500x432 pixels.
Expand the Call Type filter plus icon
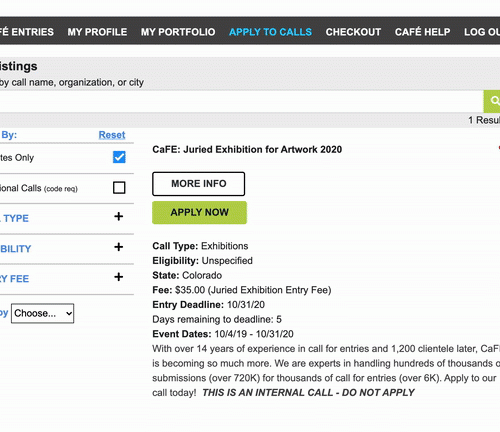[x=119, y=217]
